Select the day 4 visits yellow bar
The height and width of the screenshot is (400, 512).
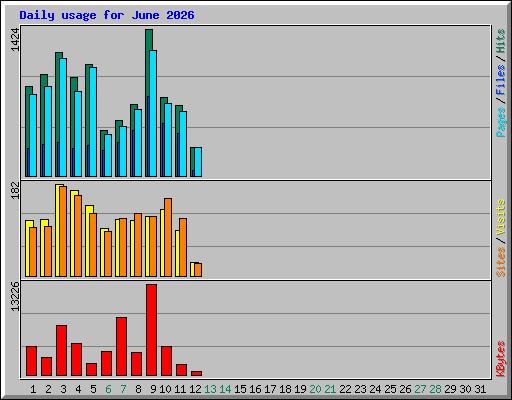tap(72, 233)
